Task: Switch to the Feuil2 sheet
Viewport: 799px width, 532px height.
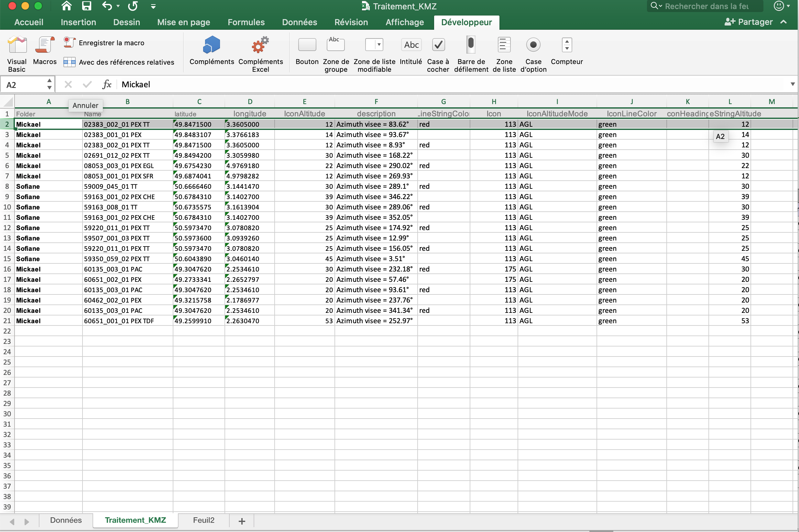Action: tap(204, 520)
